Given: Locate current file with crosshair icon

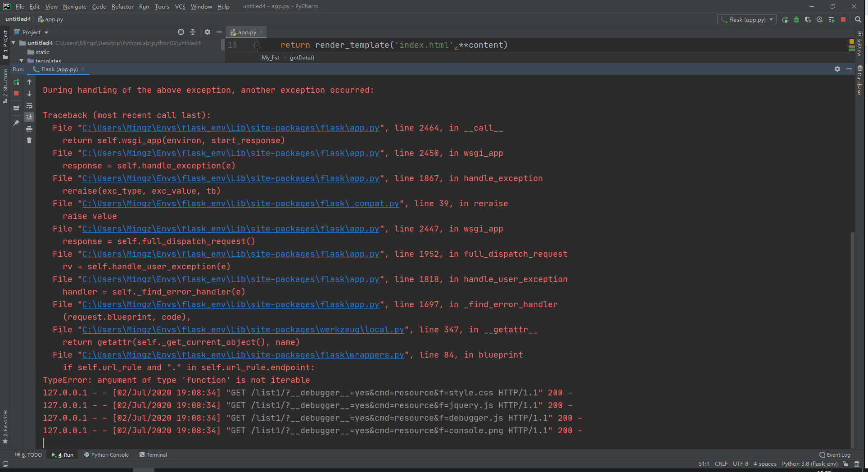Looking at the screenshot, I should coord(181,32).
